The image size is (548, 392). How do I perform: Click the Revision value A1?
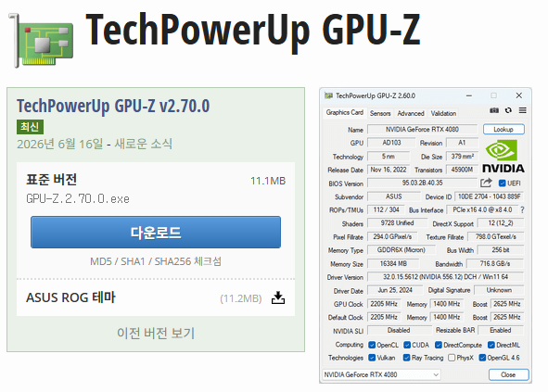462,143
